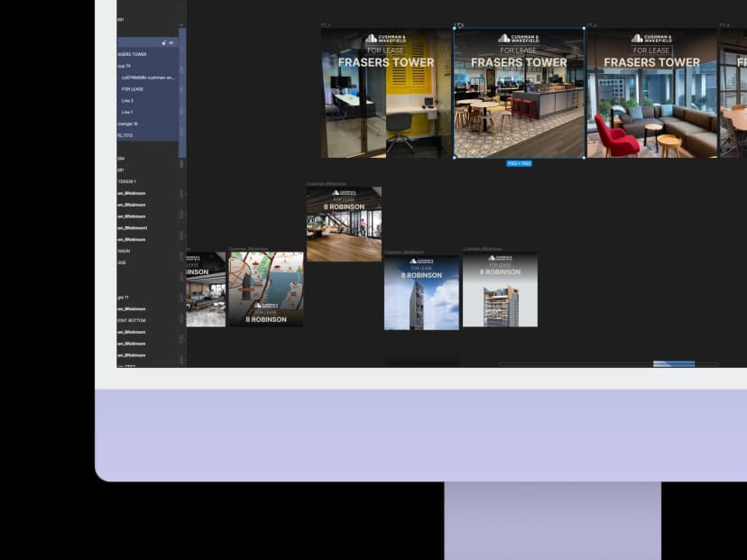The width and height of the screenshot is (747, 560).
Task: Click the bottom-right handle of selected frame
Action: click(x=585, y=158)
